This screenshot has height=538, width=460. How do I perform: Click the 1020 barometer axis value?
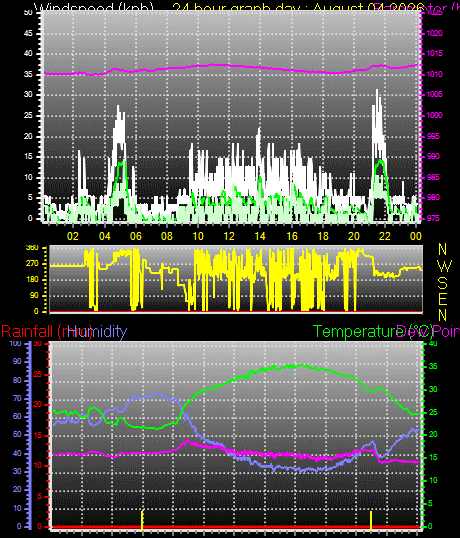[x=435, y=33]
